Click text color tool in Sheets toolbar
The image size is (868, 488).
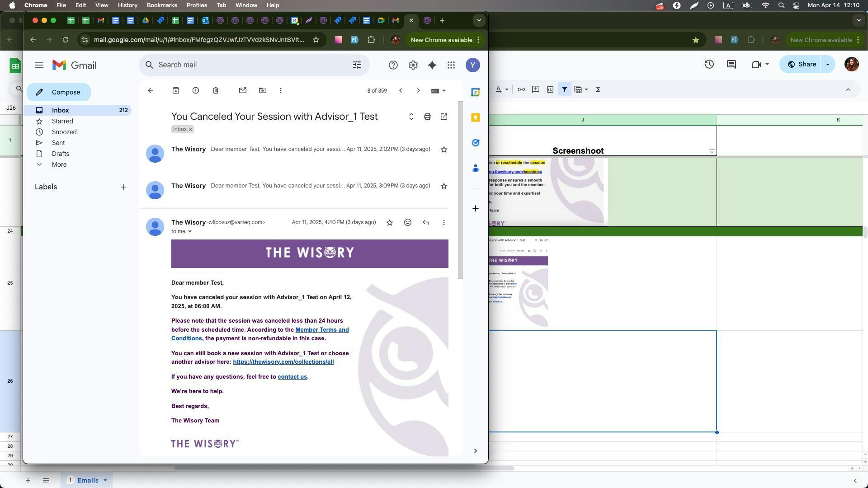pos(499,89)
